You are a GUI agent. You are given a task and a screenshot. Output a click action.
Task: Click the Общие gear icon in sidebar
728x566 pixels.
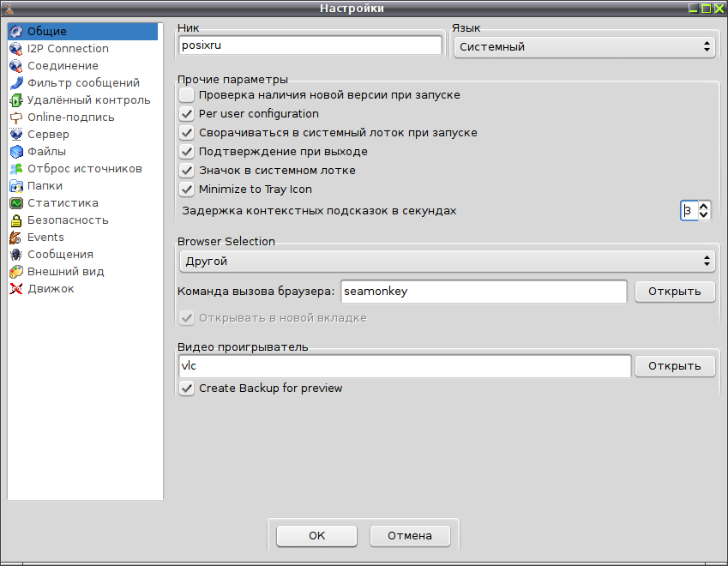(16, 31)
